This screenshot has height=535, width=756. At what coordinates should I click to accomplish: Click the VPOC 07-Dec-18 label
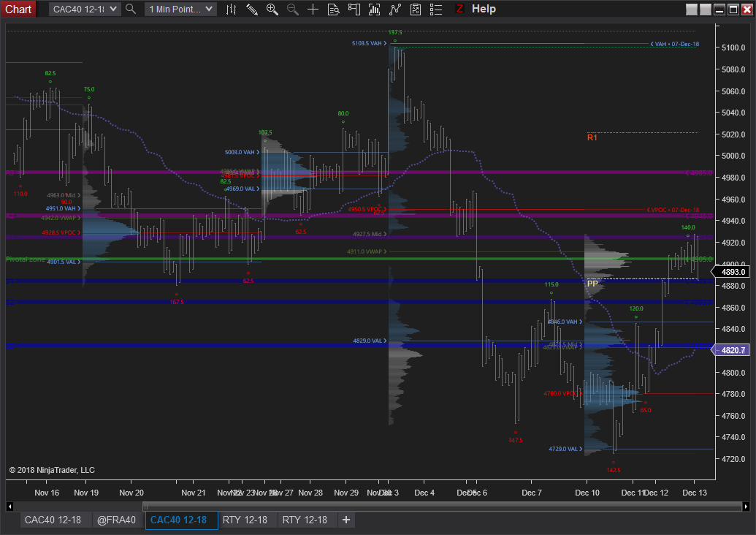(673, 210)
